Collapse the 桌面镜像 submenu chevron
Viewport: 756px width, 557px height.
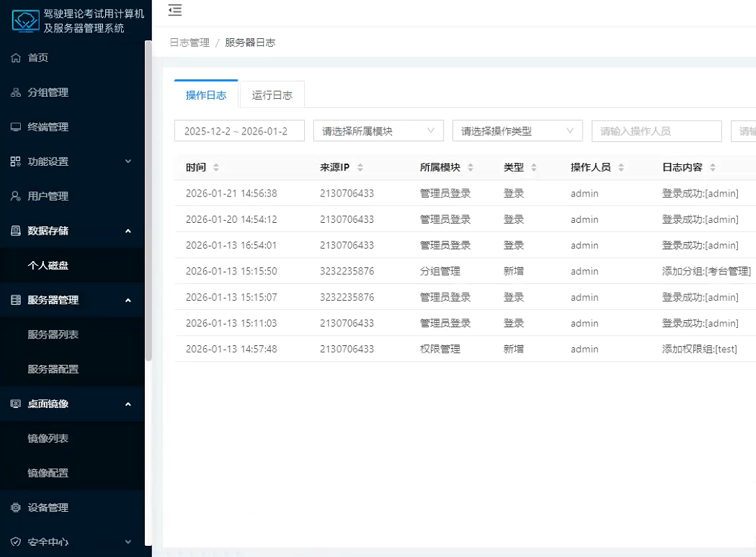pyautogui.click(x=128, y=404)
